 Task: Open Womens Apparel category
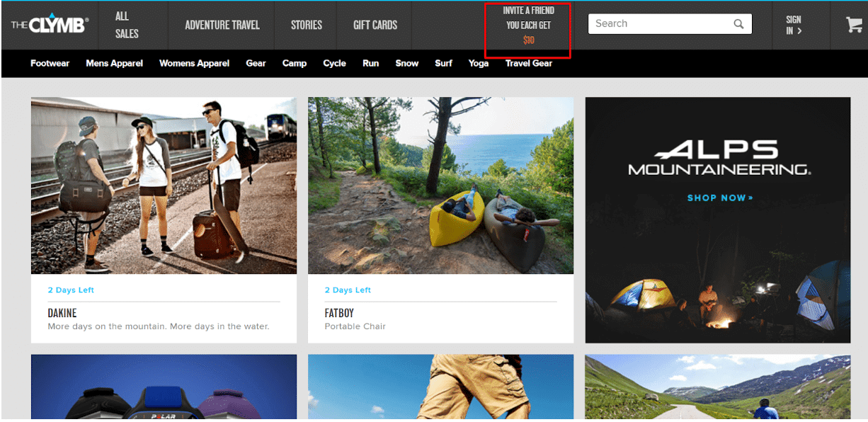pyautogui.click(x=194, y=63)
